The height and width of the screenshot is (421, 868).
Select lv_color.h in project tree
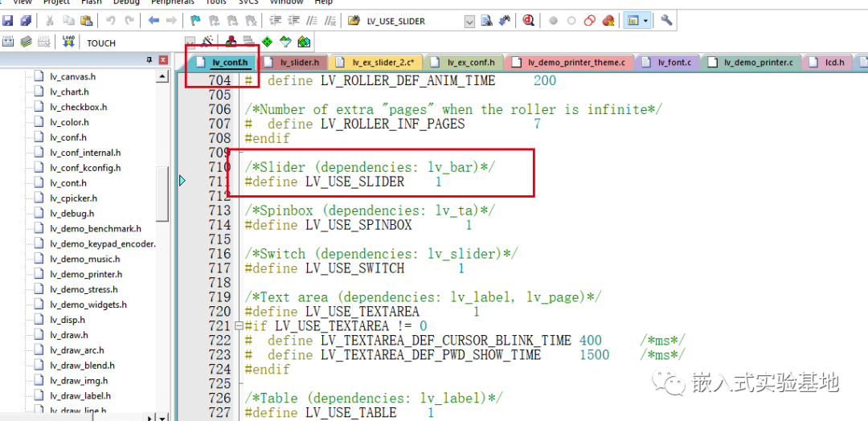point(69,122)
